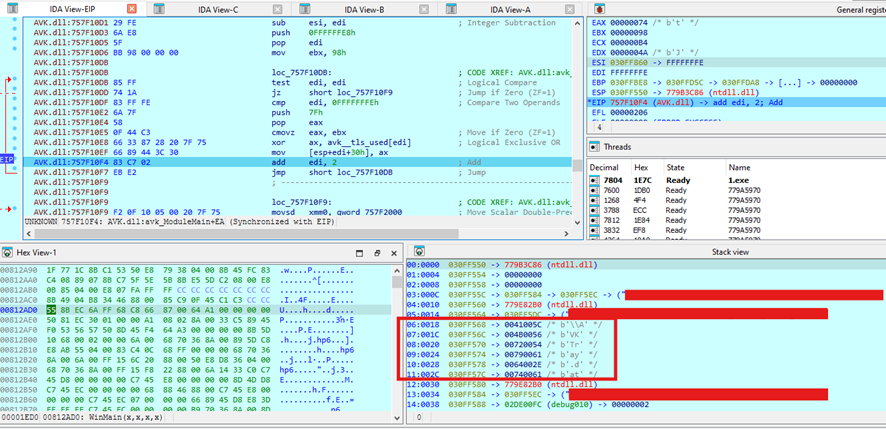The width and height of the screenshot is (886, 429).
Task: Close the Hex View-1 panel
Action: (392, 253)
